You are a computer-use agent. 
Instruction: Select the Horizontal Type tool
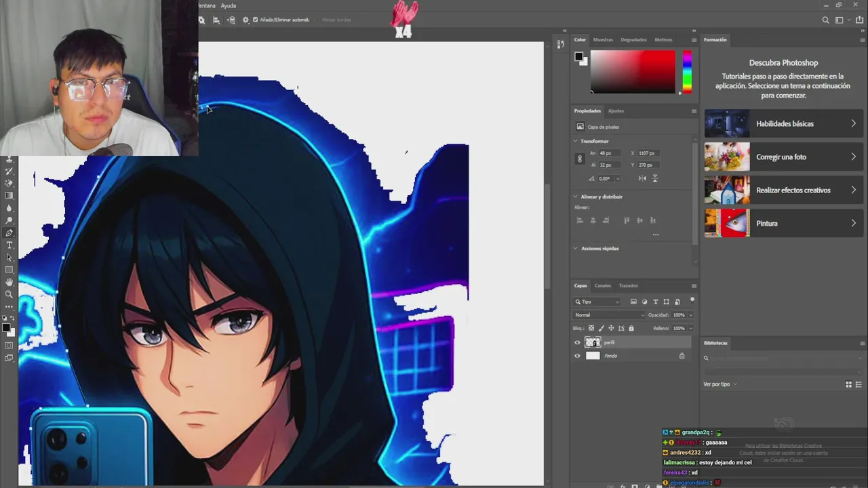[9, 245]
